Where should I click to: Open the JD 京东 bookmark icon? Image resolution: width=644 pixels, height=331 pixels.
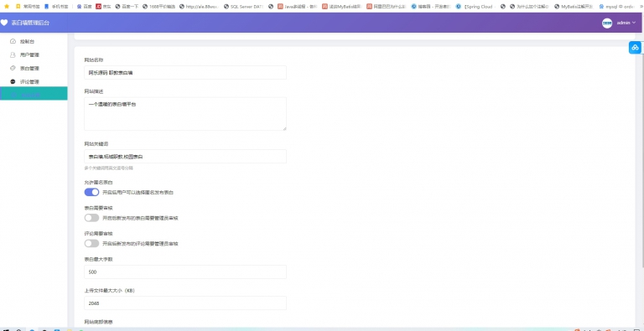pyautogui.click(x=98, y=7)
